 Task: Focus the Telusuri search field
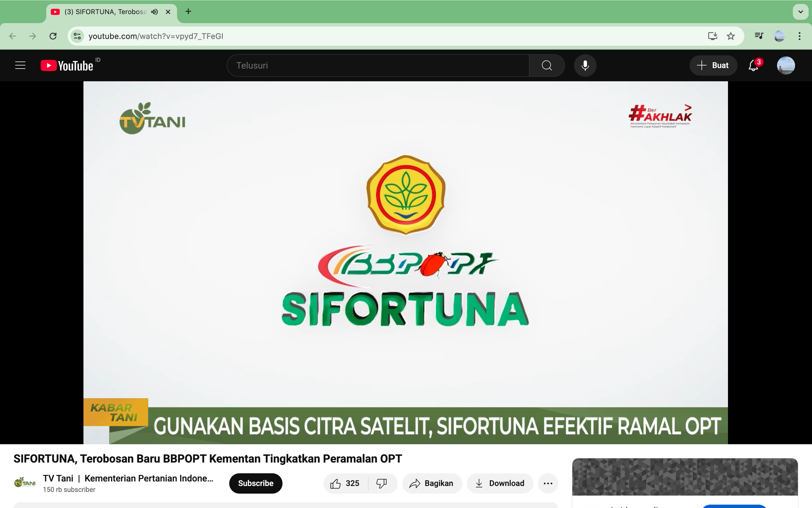tap(378, 65)
